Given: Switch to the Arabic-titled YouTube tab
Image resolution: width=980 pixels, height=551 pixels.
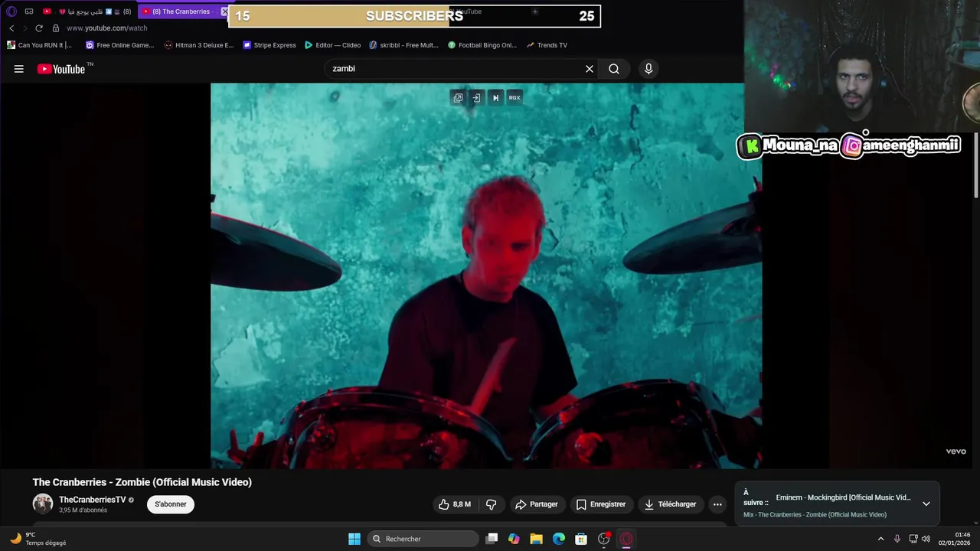Looking at the screenshot, I should (x=87, y=11).
